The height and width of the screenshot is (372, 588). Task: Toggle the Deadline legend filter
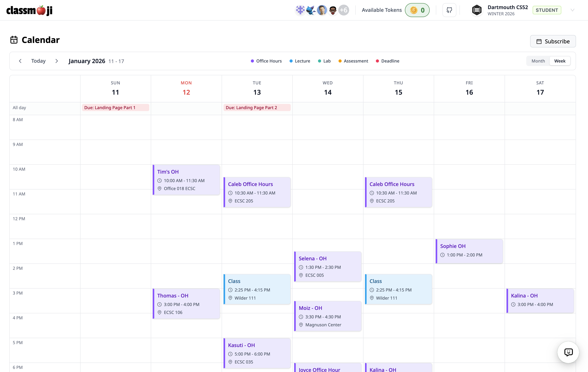(x=387, y=61)
